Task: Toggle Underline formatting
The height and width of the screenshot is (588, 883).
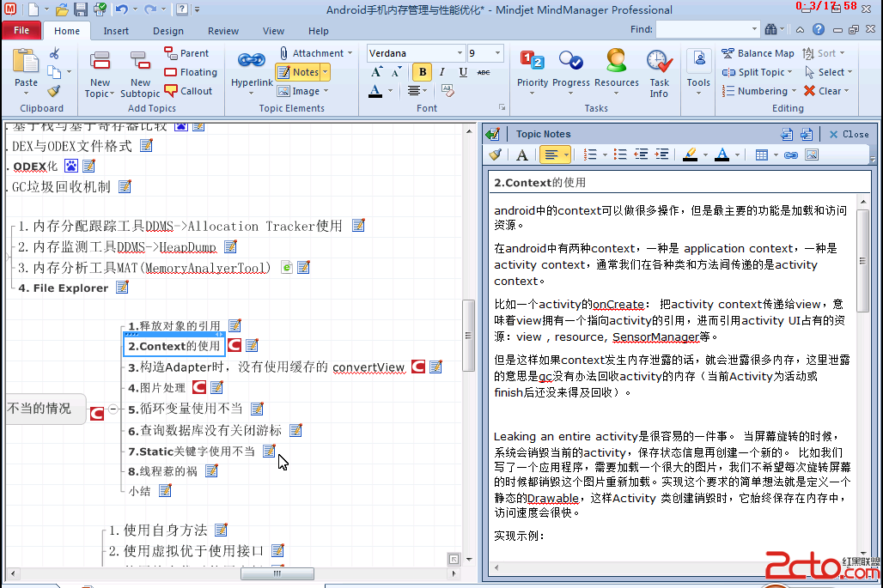Action: 463,72
